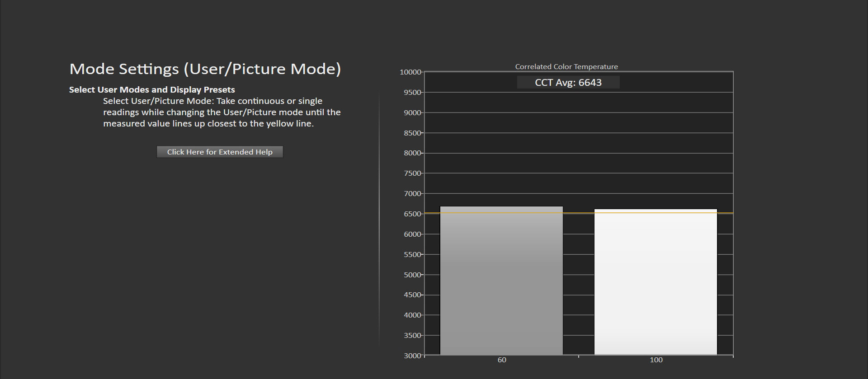Image resolution: width=868 pixels, height=379 pixels.
Task: Click the 100 label on the x-axis
Action: click(x=656, y=360)
